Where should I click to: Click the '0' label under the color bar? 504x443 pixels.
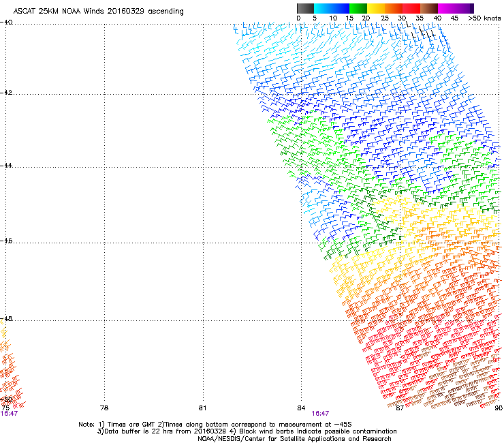[298, 18]
